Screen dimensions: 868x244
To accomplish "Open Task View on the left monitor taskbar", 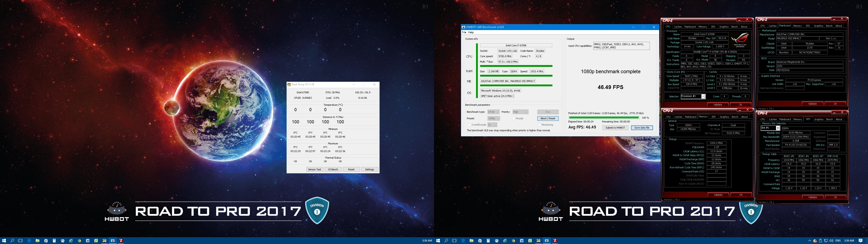I will [x=20, y=241].
